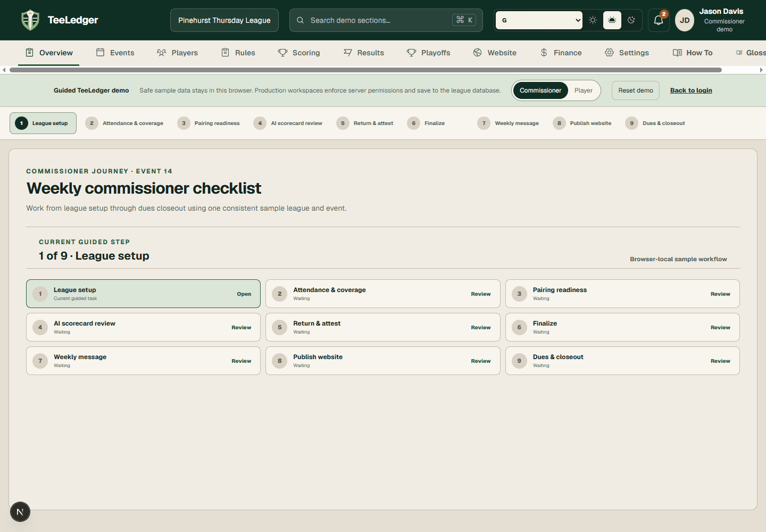Open the G dropdown selector
The height and width of the screenshot is (532, 766).
(x=539, y=20)
